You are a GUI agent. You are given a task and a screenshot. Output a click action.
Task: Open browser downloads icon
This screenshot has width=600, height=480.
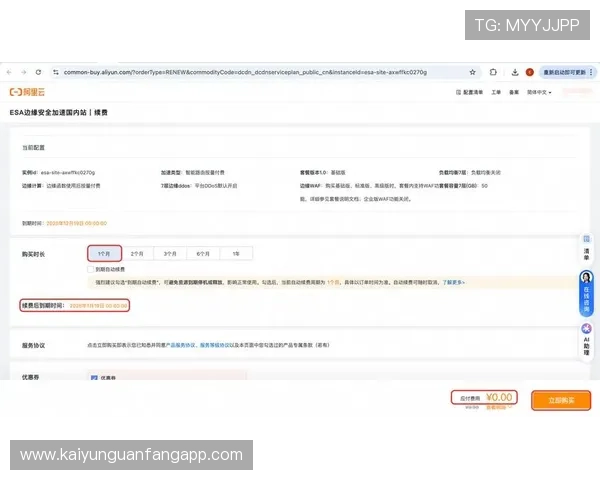[x=515, y=72]
